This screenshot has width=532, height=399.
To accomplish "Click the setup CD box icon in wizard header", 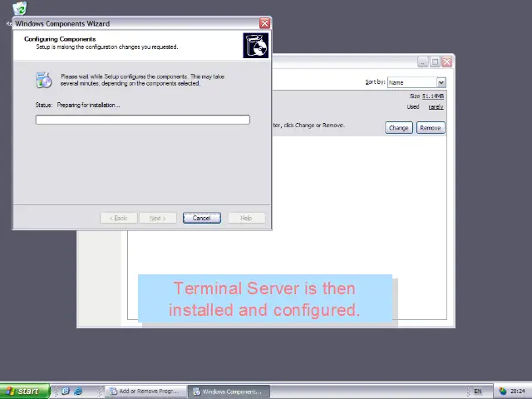I will coord(255,46).
